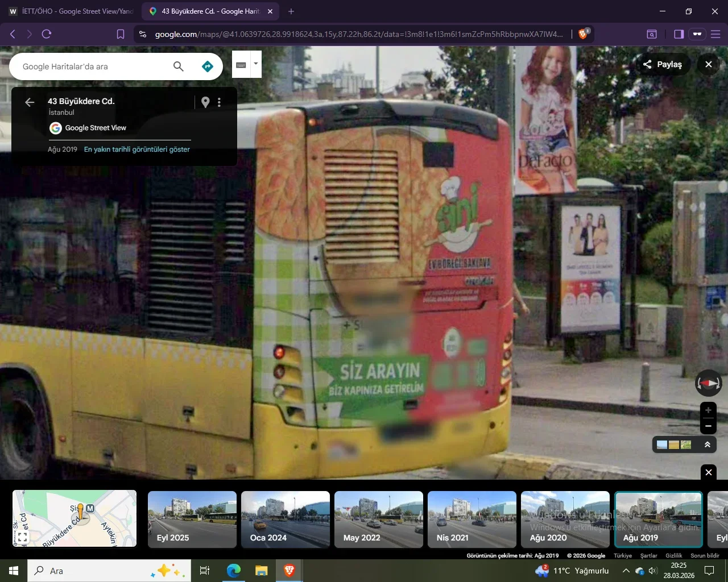The height and width of the screenshot is (582, 728).
Task: Click the compass to reset the view
Action: point(708,383)
